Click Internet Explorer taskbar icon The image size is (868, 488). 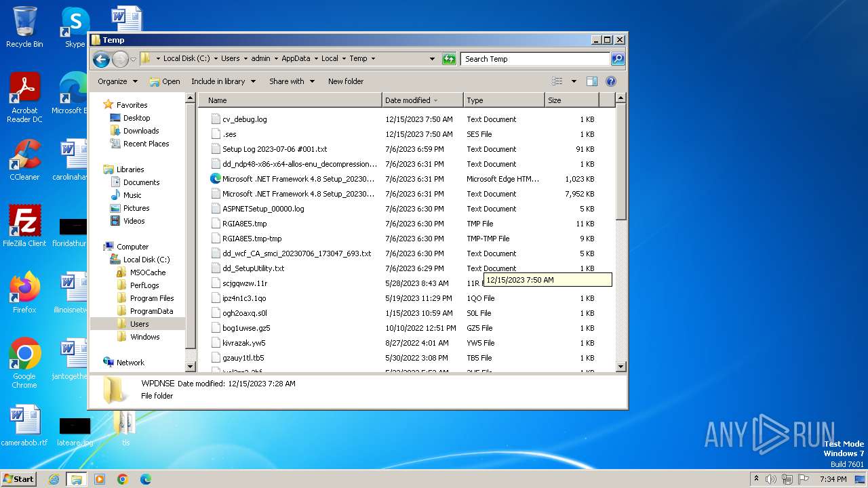pyautogui.click(x=54, y=479)
